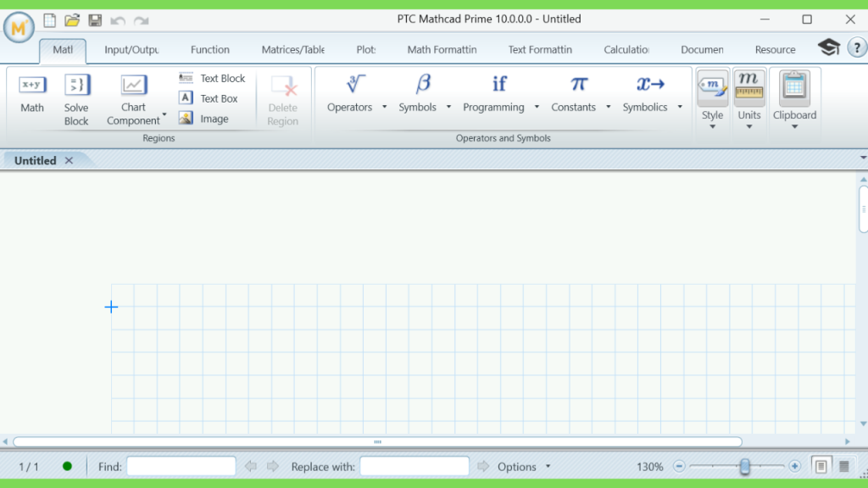
Task: Click the right arrow of horizontal scrollbar
Action: (848, 441)
